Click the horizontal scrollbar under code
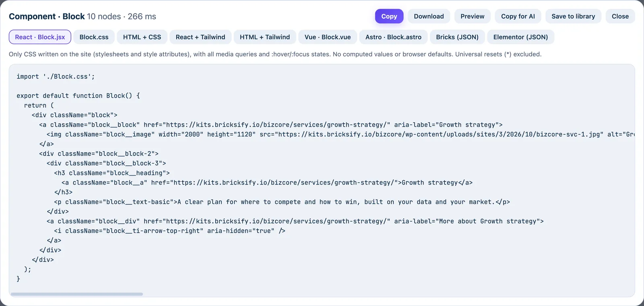644x306 pixels. (76, 294)
